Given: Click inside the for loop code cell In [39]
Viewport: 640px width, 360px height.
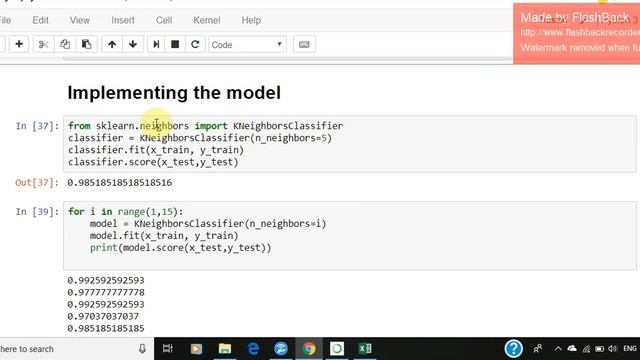Looking at the screenshot, I should (x=350, y=236).
